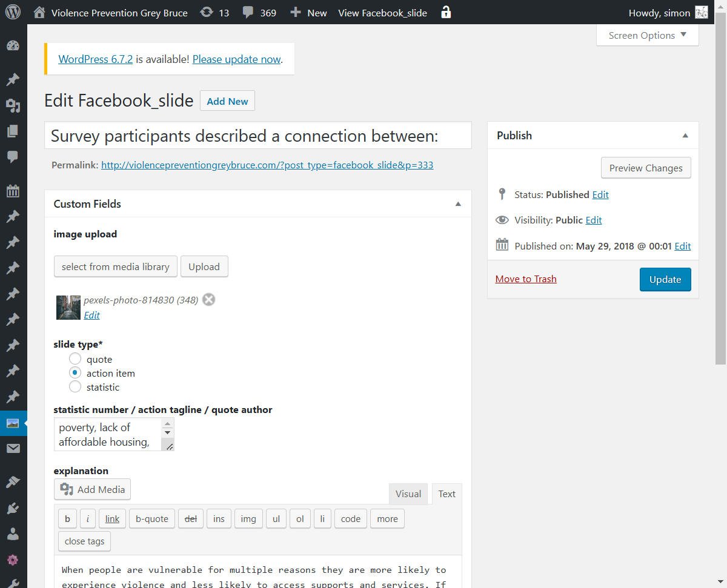Click the Upload button
Image resolution: width=727 pixels, height=588 pixels.
click(x=204, y=266)
